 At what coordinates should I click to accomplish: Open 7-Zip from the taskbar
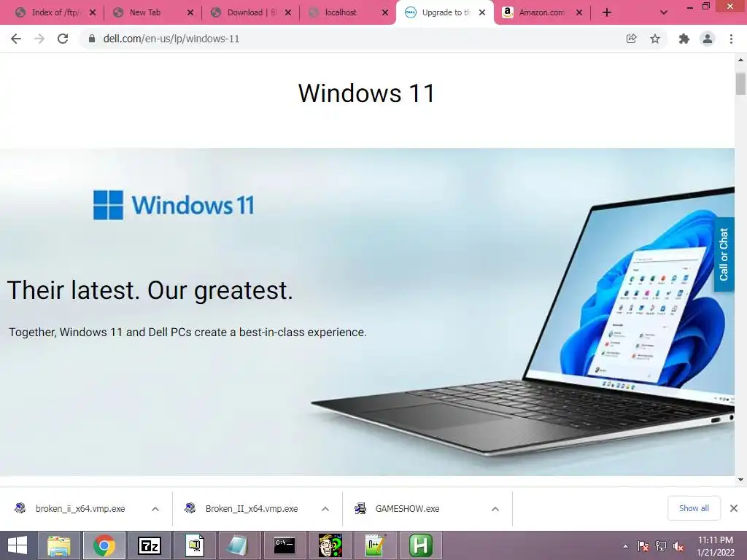(149, 545)
